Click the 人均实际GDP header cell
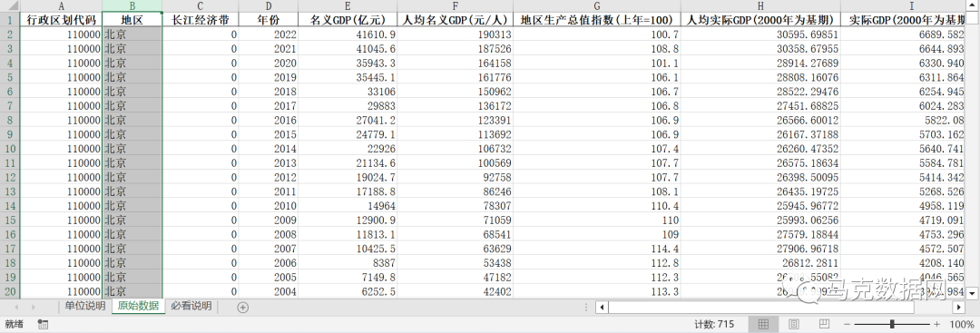This screenshot has width=980, height=333. [x=761, y=19]
